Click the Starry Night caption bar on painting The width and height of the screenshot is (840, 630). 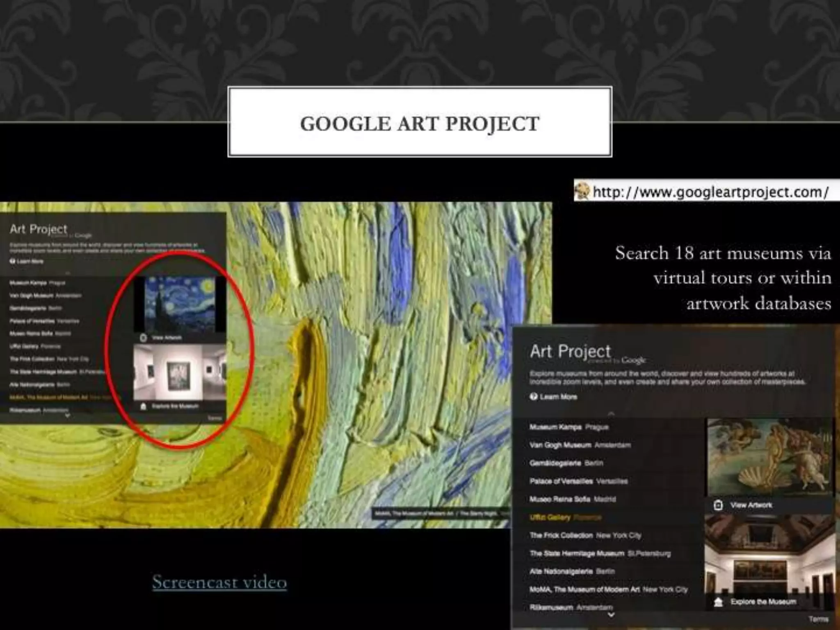click(x=441, y=514)
